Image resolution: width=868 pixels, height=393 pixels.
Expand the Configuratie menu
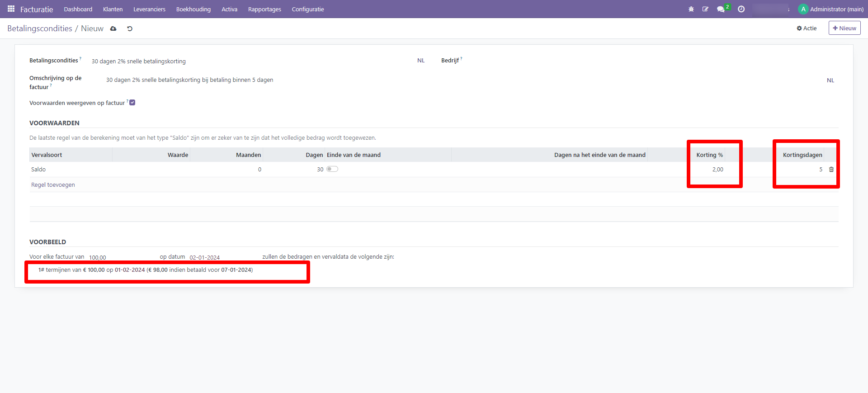[307, 9]
